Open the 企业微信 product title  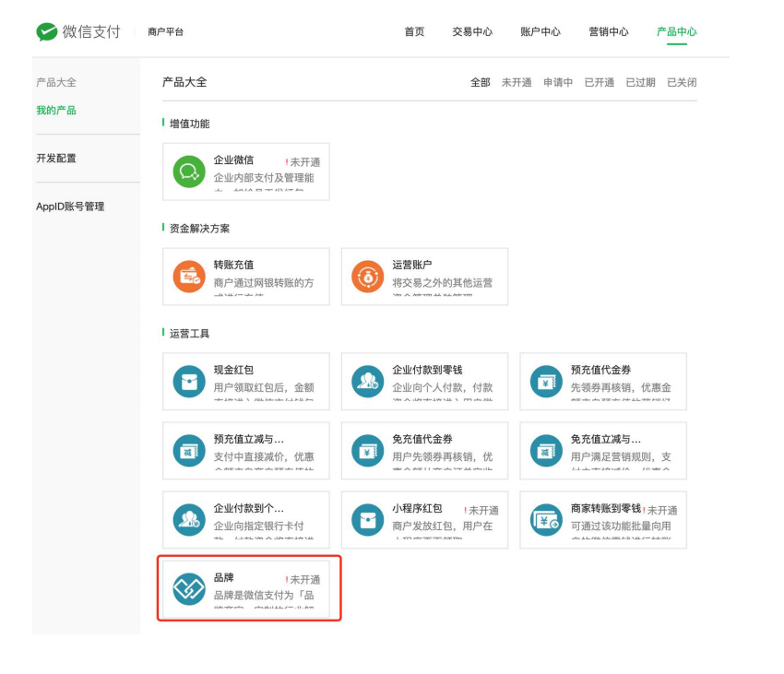233,160
